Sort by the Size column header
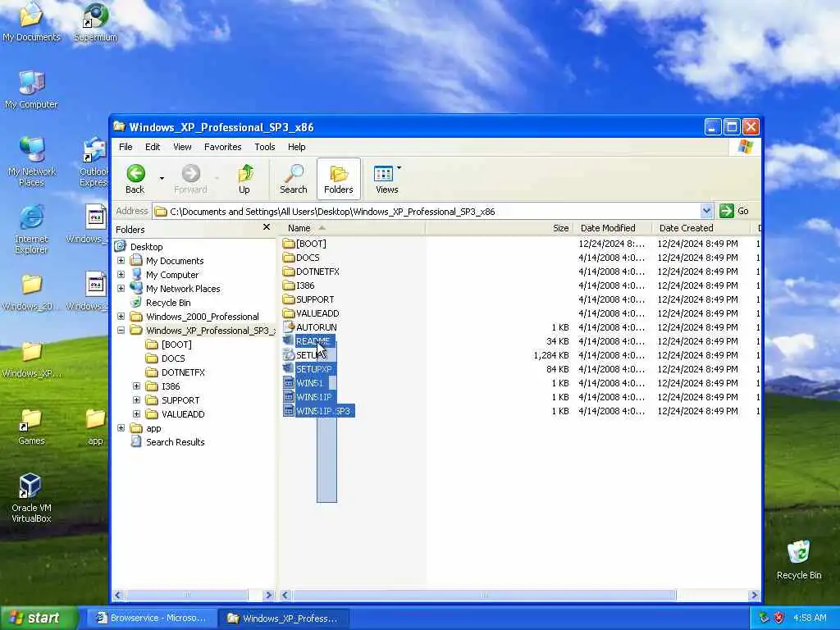Image resolution: width=840 pixels, height=630 pixels. click(x=500, y=228)
